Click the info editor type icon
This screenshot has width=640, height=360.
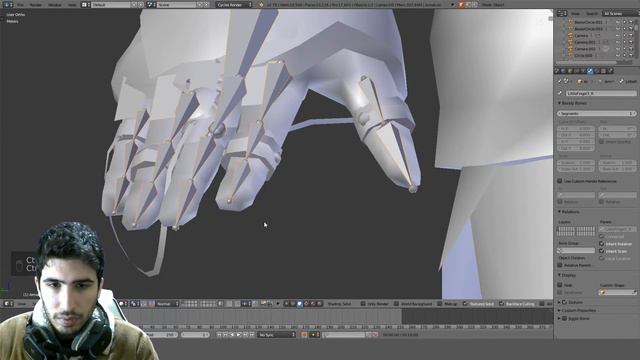pos(8,5)
